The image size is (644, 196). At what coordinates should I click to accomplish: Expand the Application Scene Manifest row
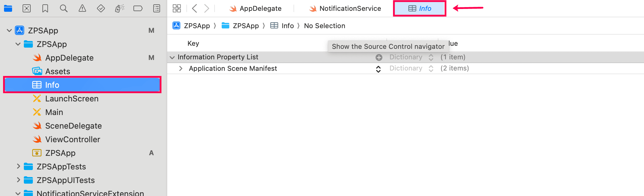[x=181, y=68]
